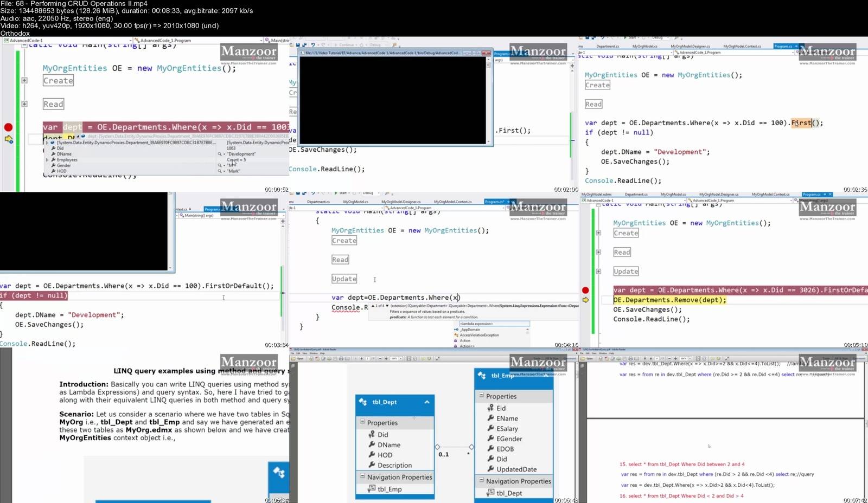This screenshot has width=868, height=503.
Task: Select the ESalary property
Action: click(x=507, y=429)
